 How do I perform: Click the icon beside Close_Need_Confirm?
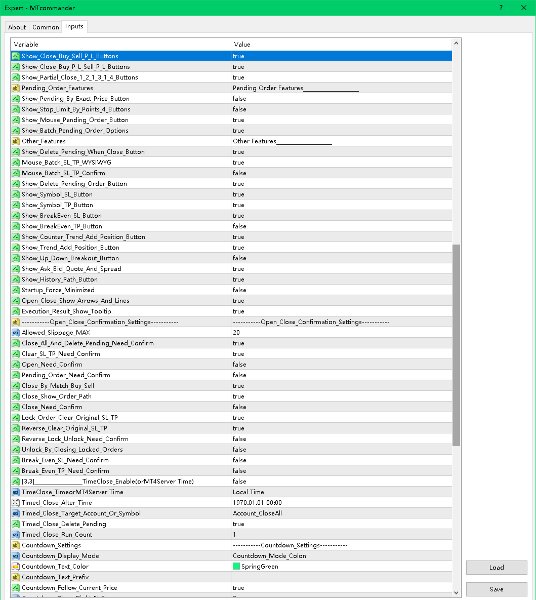pyautogui.click(x=16, y=407)
